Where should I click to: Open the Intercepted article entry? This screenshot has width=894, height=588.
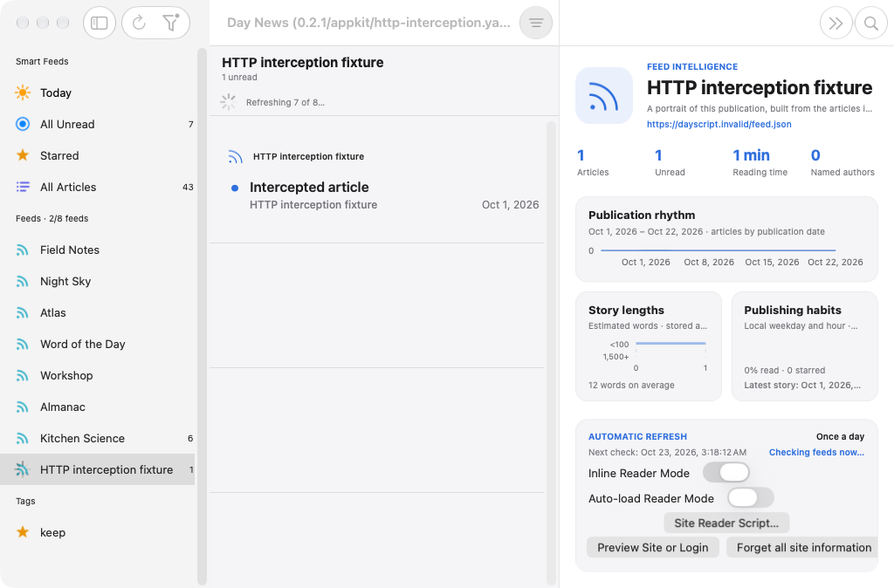[377, 181]
